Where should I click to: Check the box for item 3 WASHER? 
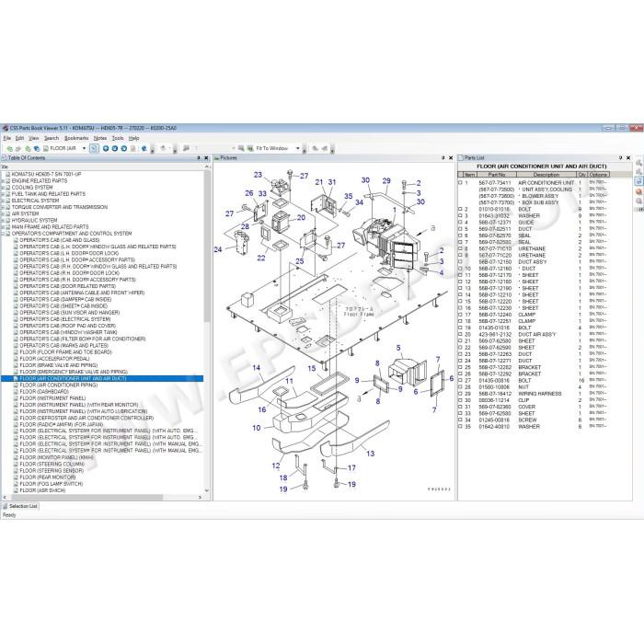click(460, 215)
